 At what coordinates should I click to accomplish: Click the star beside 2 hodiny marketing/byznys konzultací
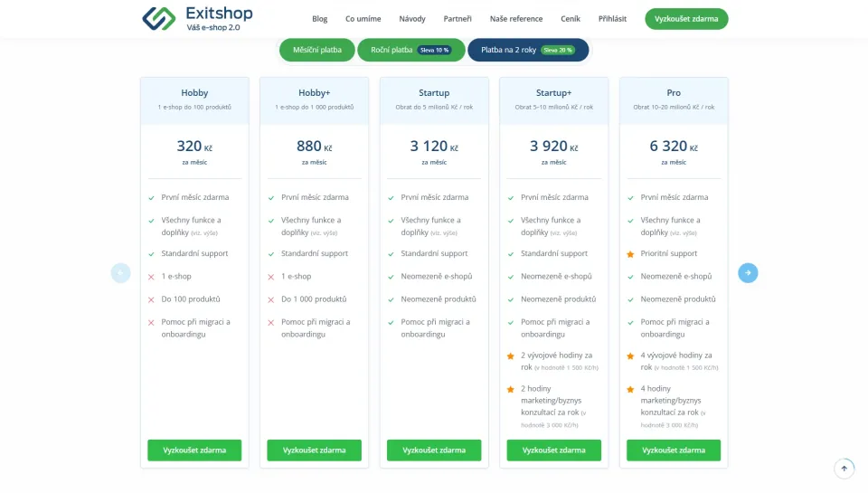pos(510,389)
